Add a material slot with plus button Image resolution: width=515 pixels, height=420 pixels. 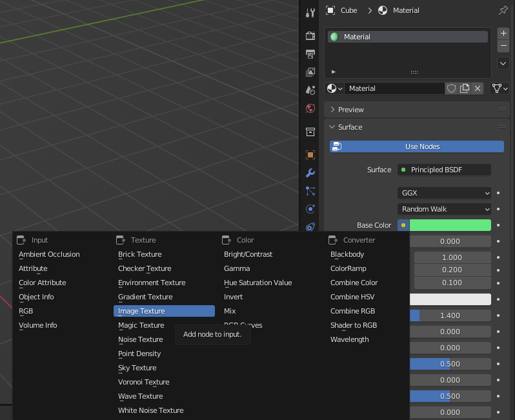coord(503,33)
